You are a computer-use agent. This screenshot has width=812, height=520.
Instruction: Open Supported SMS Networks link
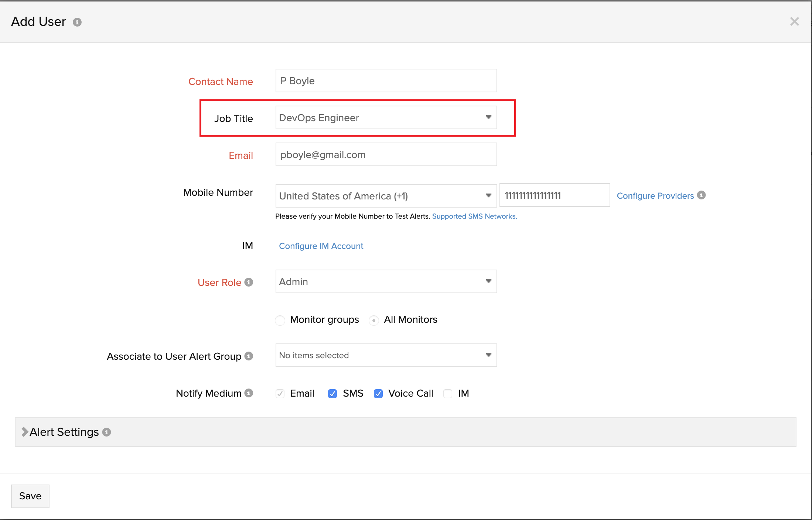[474, 216]
